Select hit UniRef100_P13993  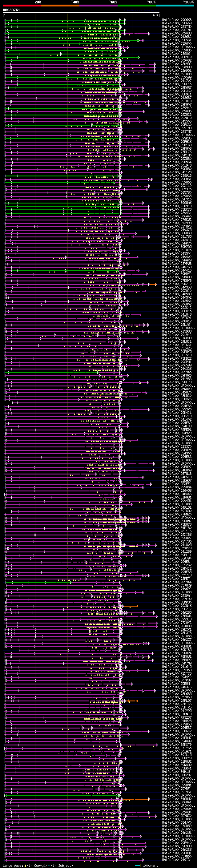click(x=177, y=223)
